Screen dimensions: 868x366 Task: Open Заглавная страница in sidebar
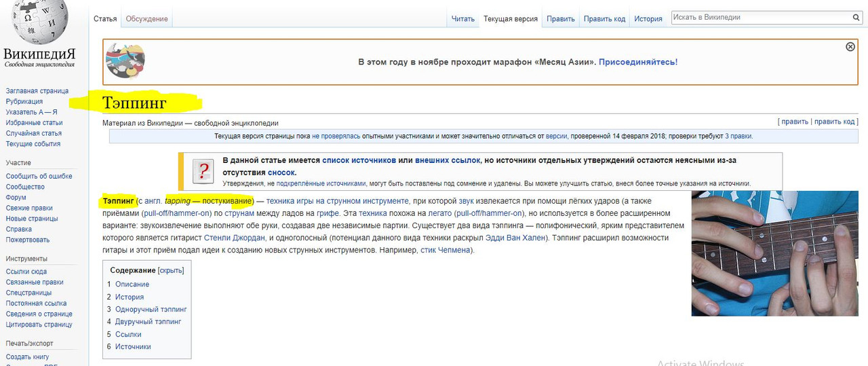(x=37, y=91)
